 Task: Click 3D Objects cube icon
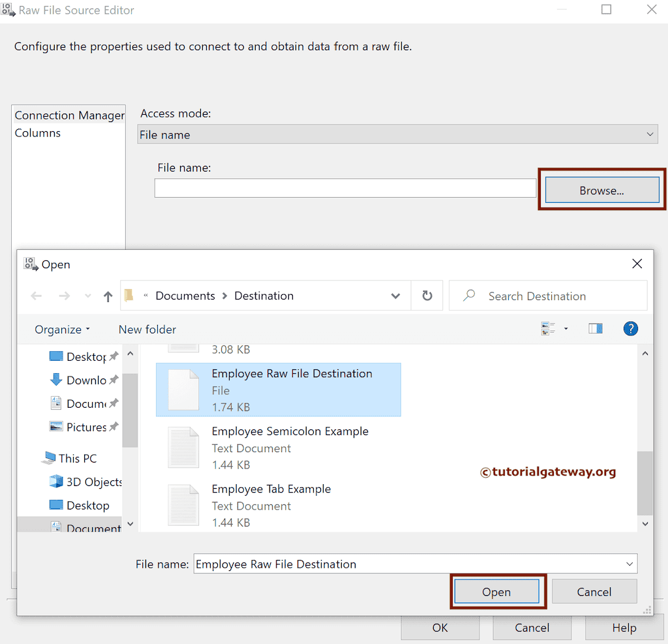pos(56,482)
